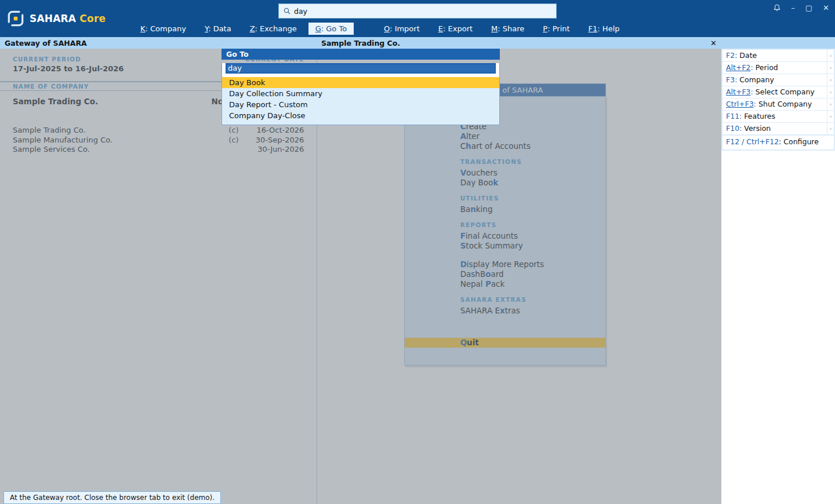
Task: Choose Company Day-Close result
Action: tap(361, 116)
